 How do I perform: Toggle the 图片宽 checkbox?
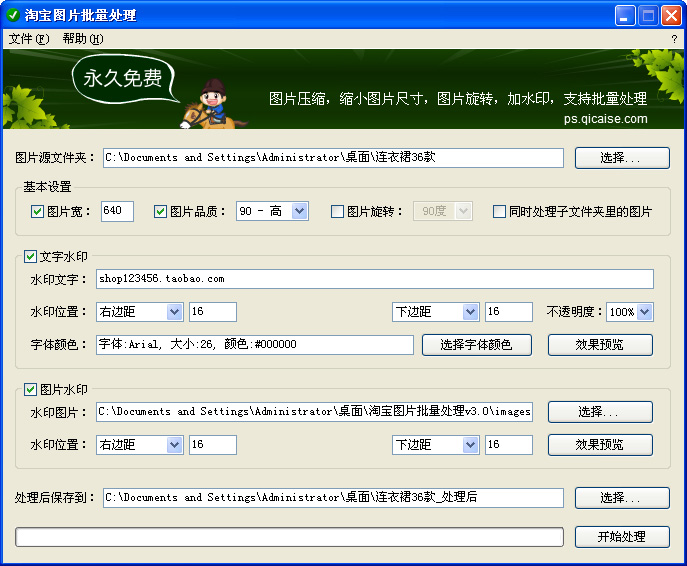point(38,212)
